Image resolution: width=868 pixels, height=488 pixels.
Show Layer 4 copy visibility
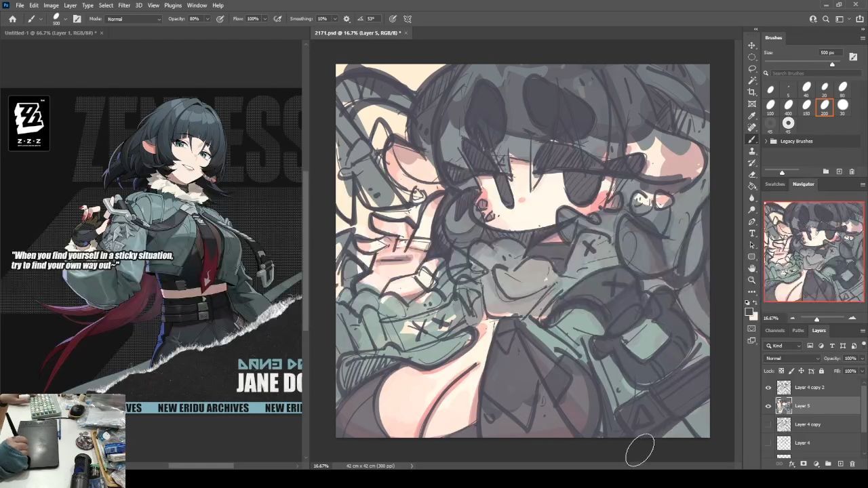[768, 424]
